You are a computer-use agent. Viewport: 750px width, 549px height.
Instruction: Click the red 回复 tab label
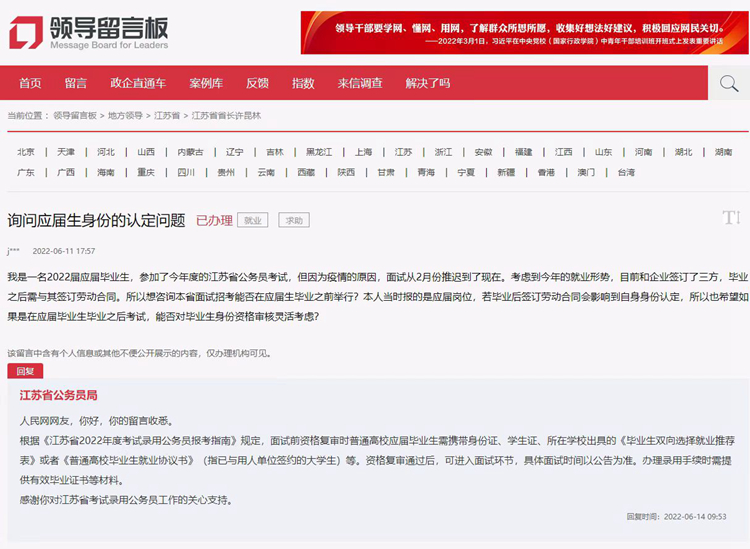click(25, 371)
